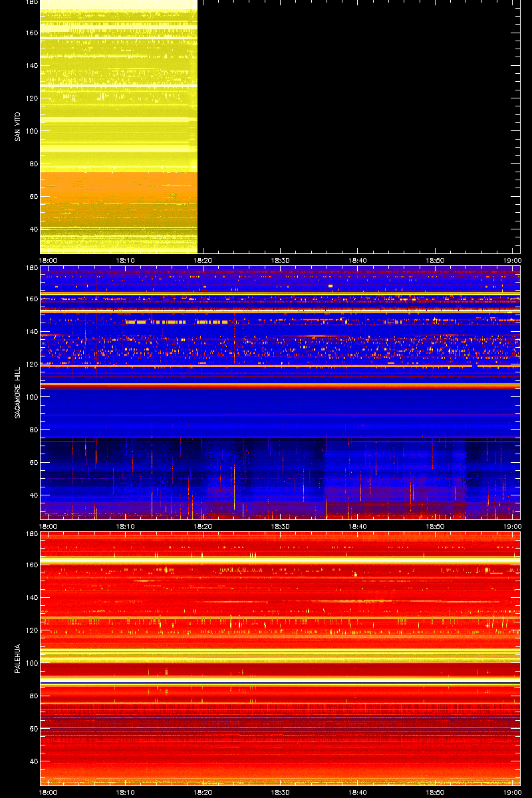The height and width of the screenshot is (798, 532).
Task: Click 18:40 under the San Vito panel
Action: (x=357, y=260)
